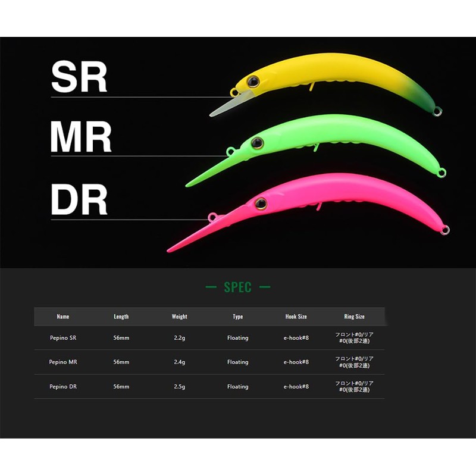Click the Floating type in Pepino SR row
Image resolution: width=476 pixels, height=476 pixels.
click(237, 338)
